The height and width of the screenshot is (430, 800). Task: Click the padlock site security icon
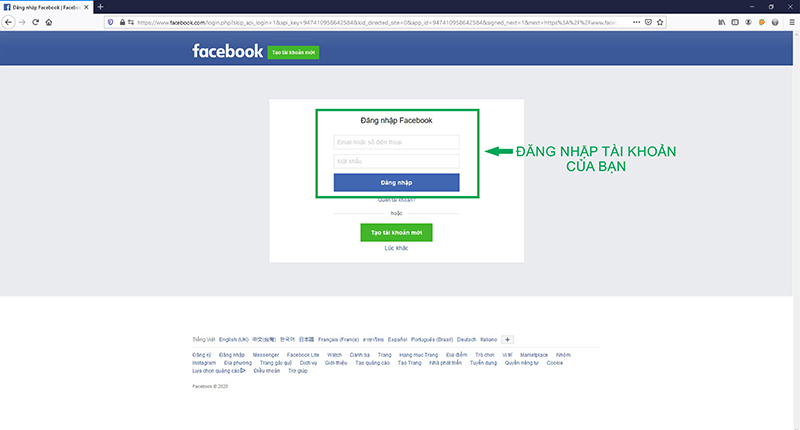click(x=122, y=22)
